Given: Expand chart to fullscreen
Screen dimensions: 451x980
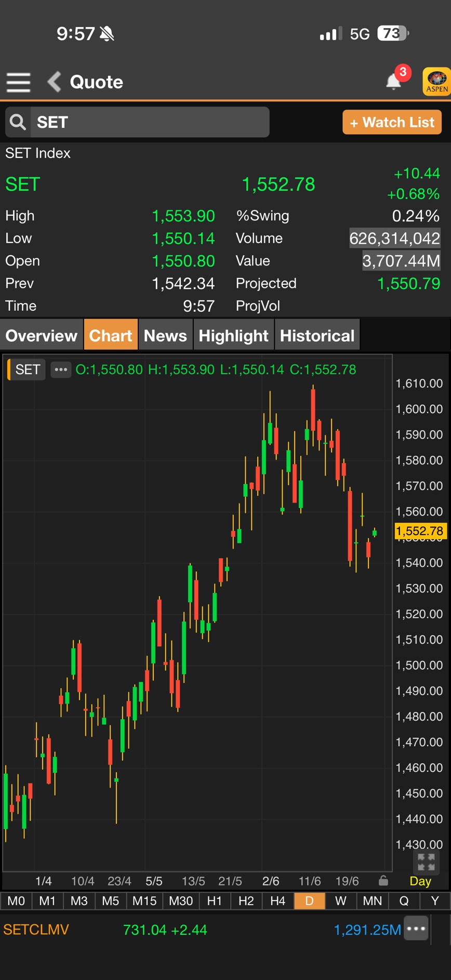Looking at the screenshot, I should [x=426, y=862].
